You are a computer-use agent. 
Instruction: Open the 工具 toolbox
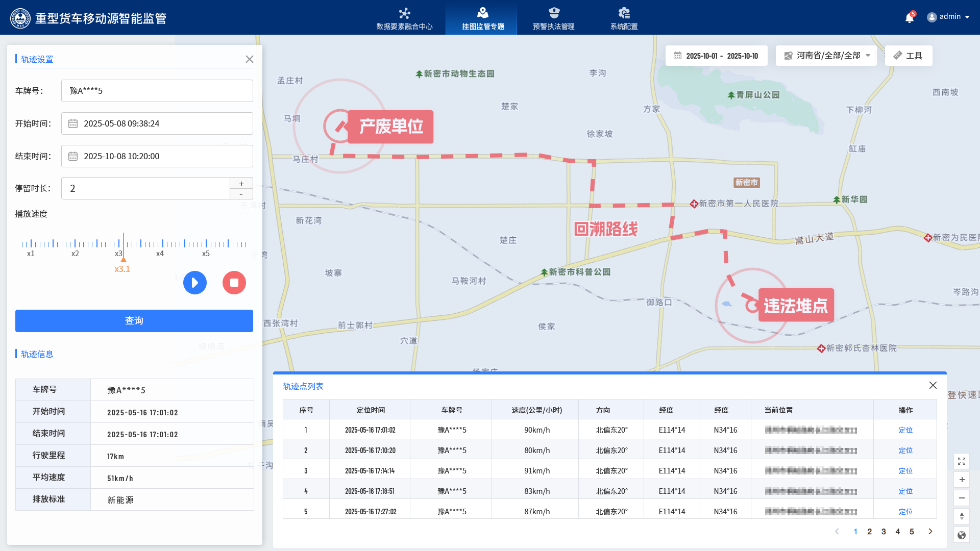coord(909,56)
